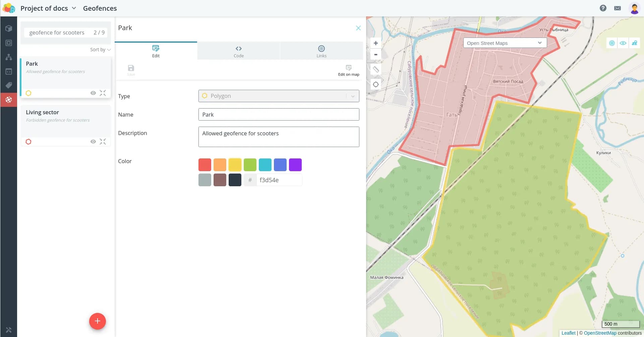
Task: Click Edit on map icon
Action: point(348,70)
